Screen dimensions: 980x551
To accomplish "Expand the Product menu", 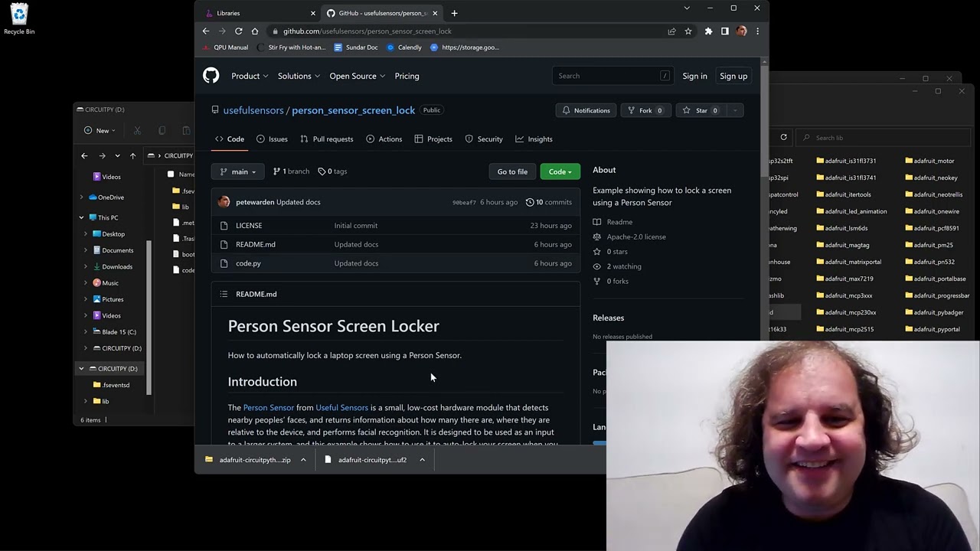I will (250, 76).
